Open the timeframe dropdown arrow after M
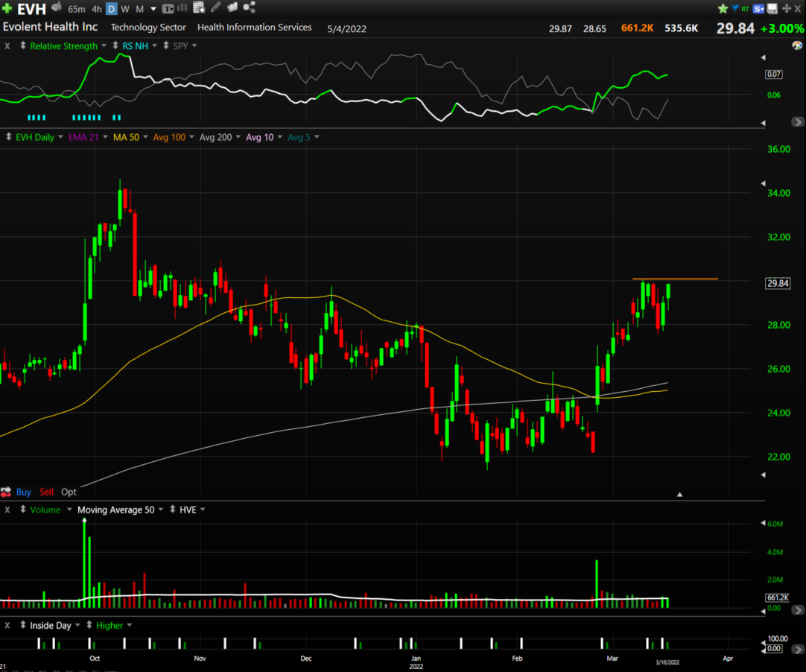Image resolution: width=806 pixels, height=672 pixels. tap(153, 9)
